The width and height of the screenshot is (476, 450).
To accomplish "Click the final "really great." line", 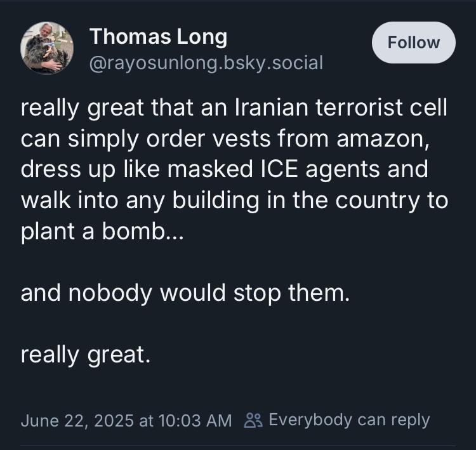I will (x=86, y=354).
